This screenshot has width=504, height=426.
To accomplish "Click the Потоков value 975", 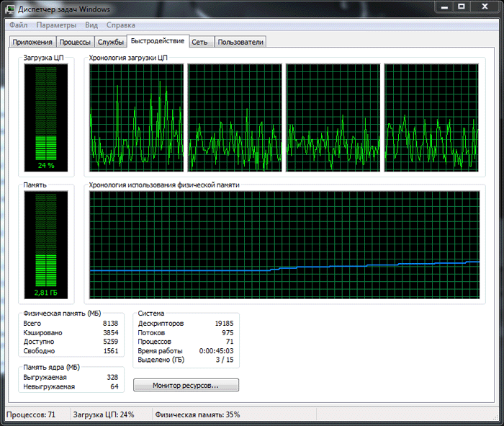I will click(x=228, y=332).
